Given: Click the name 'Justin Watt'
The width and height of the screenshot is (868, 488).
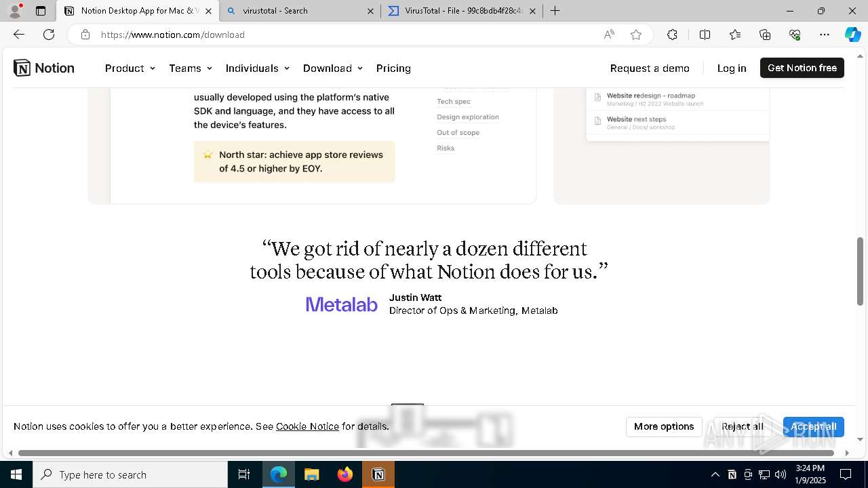Looking at the screenshot, I should point(415,298).
